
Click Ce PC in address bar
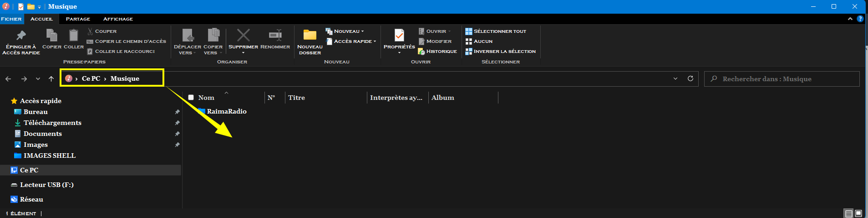point(91,78)
